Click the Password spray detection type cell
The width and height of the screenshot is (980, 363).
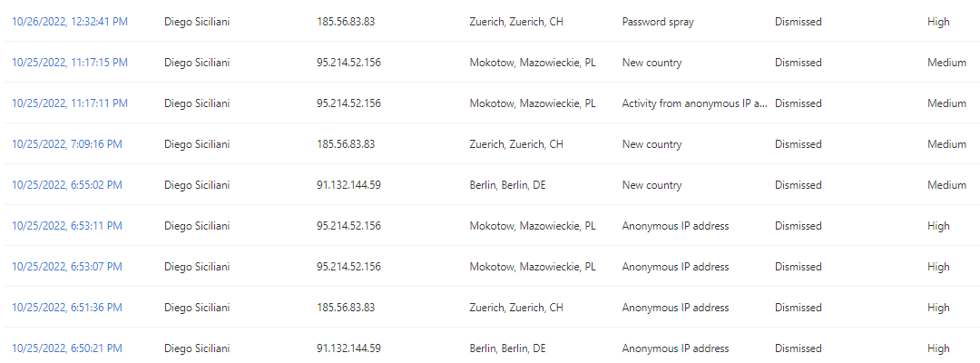pos(658,22)
